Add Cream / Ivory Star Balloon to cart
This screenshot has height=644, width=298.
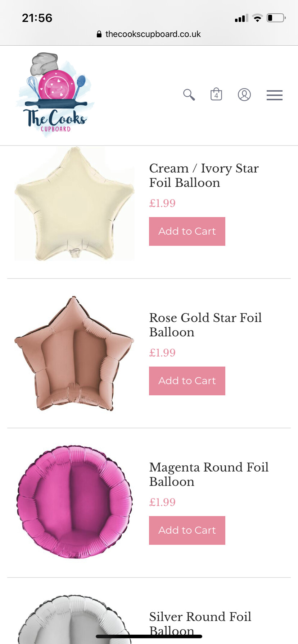coord(187,231)
